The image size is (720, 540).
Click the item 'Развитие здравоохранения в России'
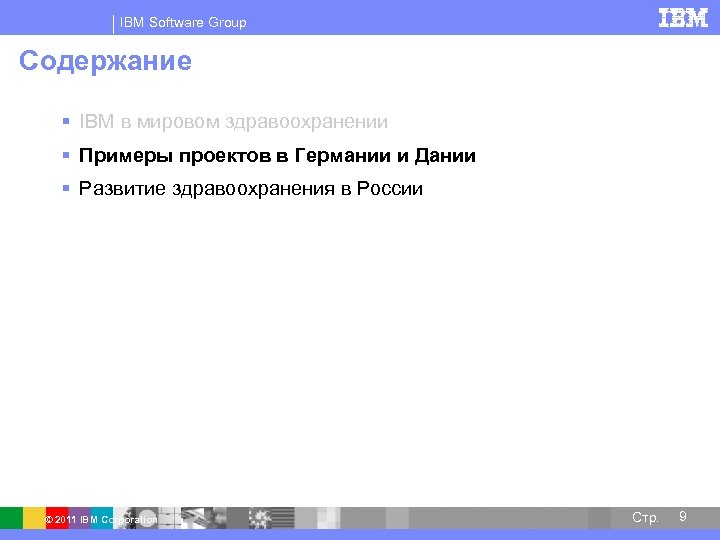click(x=250, y=189)
